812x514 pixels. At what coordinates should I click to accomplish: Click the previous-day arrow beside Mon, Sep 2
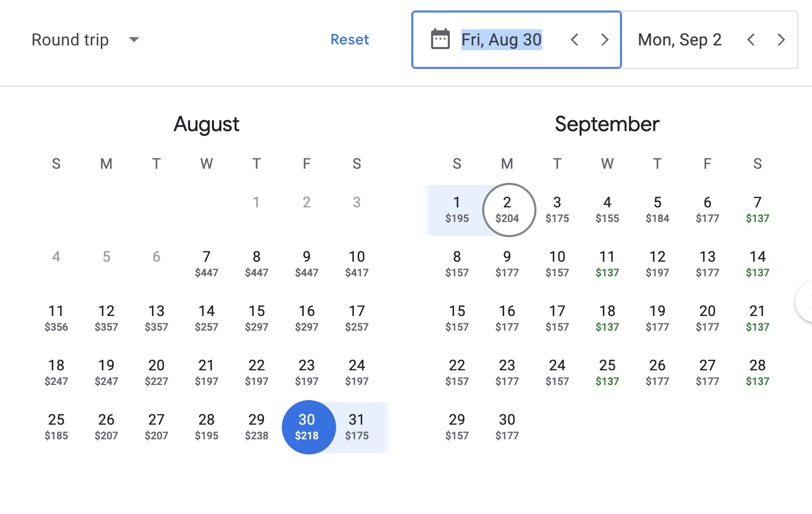(750, 39)
